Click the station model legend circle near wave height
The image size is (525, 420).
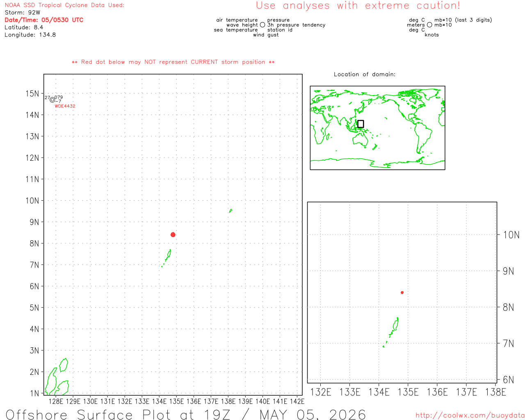(x=262, y=25)
